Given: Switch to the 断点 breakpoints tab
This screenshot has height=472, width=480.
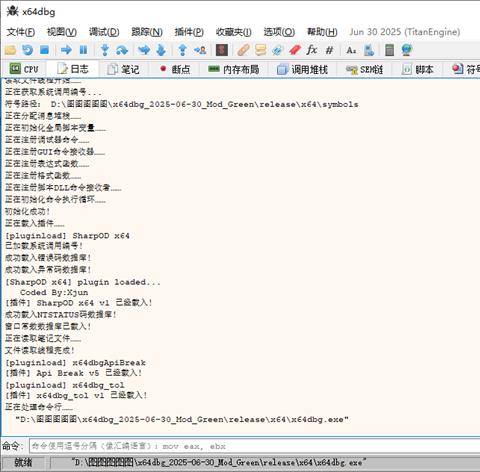Looking at the screenshot, I should (x=175, y=69).
